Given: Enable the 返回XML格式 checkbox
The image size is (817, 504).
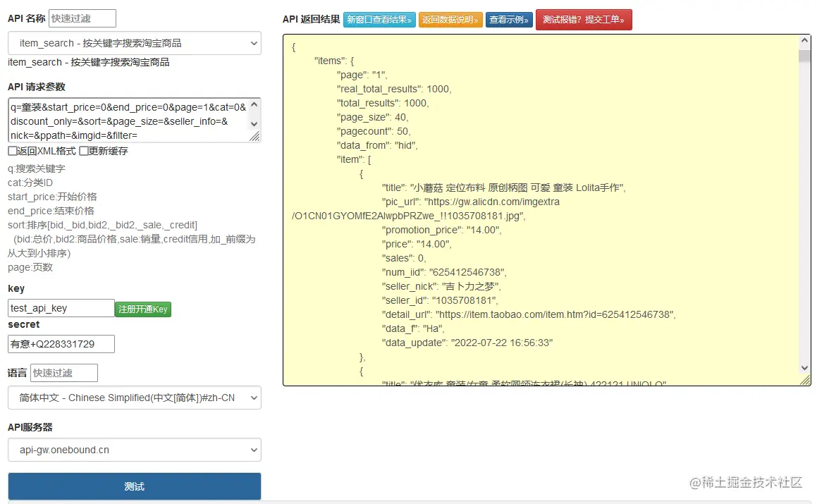Looking at the screenshot, I should 13,151.
